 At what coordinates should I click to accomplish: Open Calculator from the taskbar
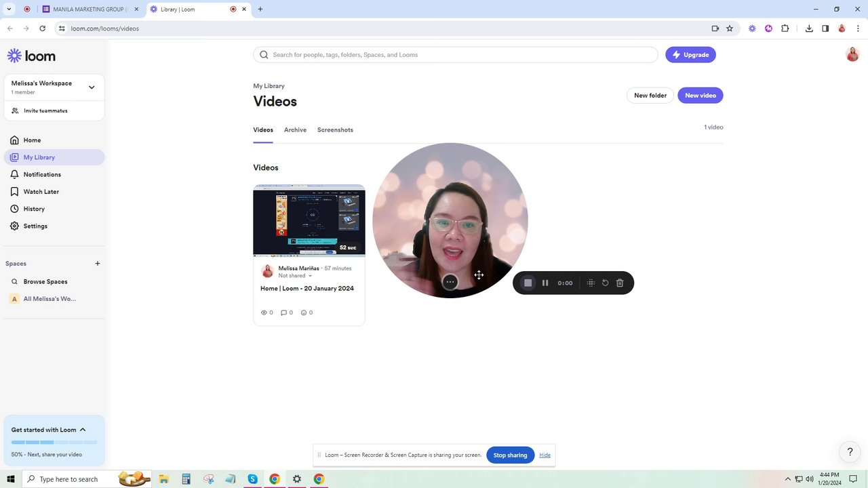tap(186, 479)
